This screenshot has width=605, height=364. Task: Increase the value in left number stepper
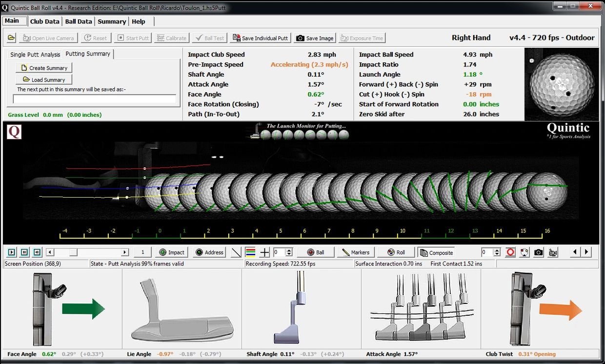click(289, 250)
